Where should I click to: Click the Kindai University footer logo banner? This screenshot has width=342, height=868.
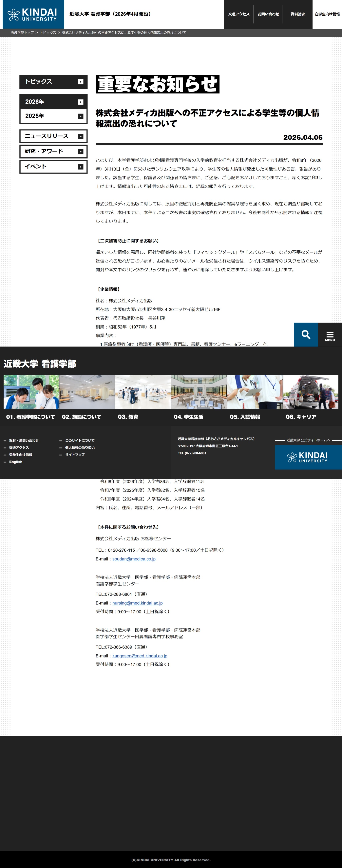[x=308, y=457]
